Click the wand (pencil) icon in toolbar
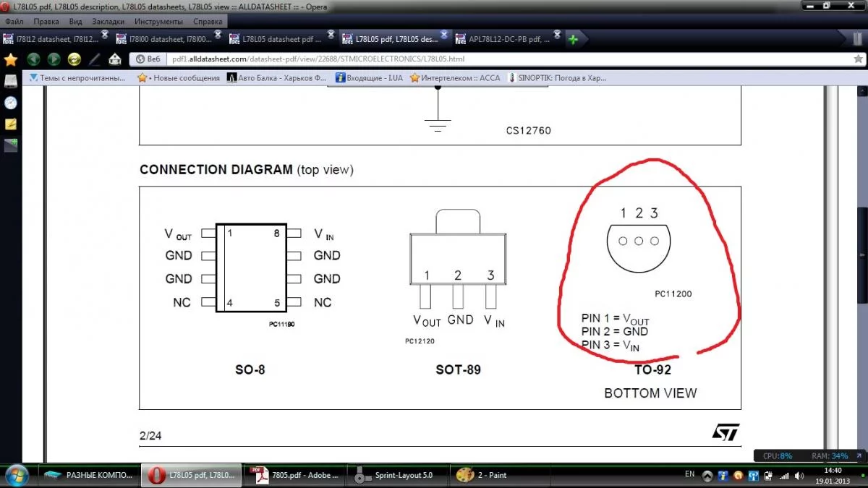The width and height of the screenshot is (868, 488). click(x=94, y=59)
